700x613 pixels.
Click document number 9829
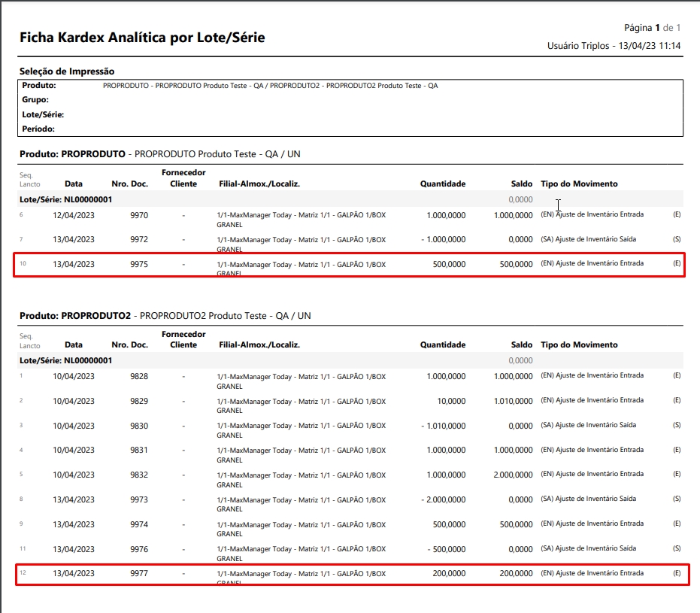[139, 401]
